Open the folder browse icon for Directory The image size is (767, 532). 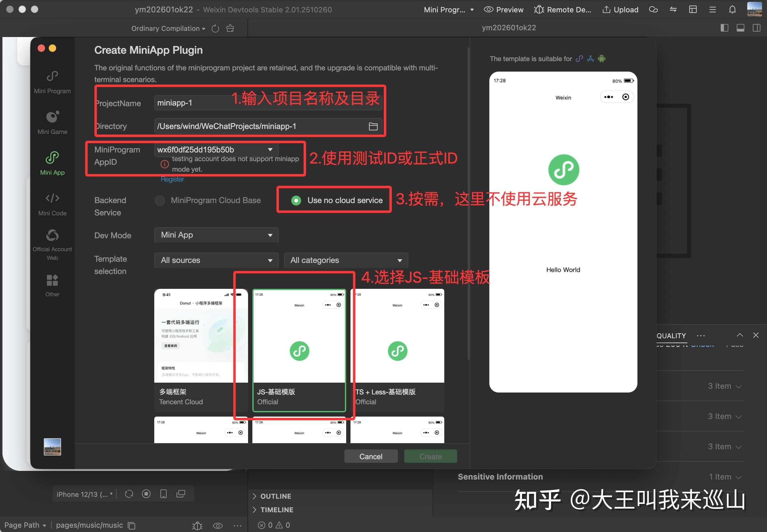(x=373, y=126)
